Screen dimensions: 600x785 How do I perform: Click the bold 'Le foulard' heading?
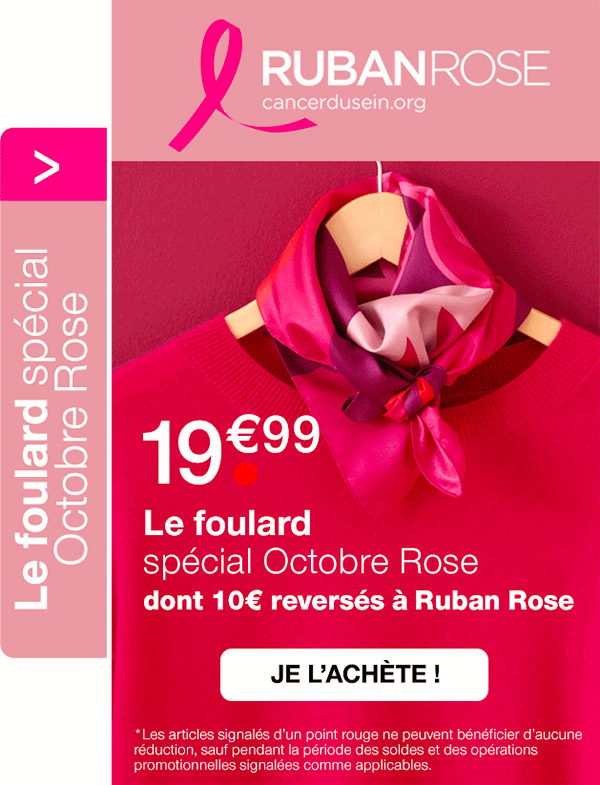(x=227, y=524)
